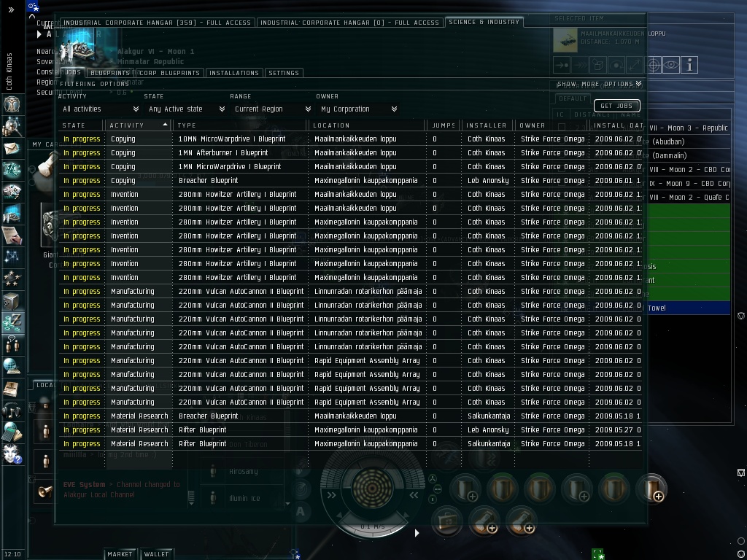The image size is (747, 560).
Task: Open EVE Mail envelope icon
Action: pyautogui.click(x=12, y=149)
